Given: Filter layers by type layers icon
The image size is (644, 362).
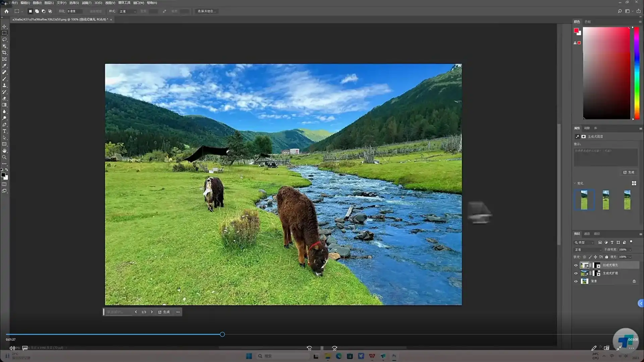Looking at the screenshot, I should [x=612, y=242].
